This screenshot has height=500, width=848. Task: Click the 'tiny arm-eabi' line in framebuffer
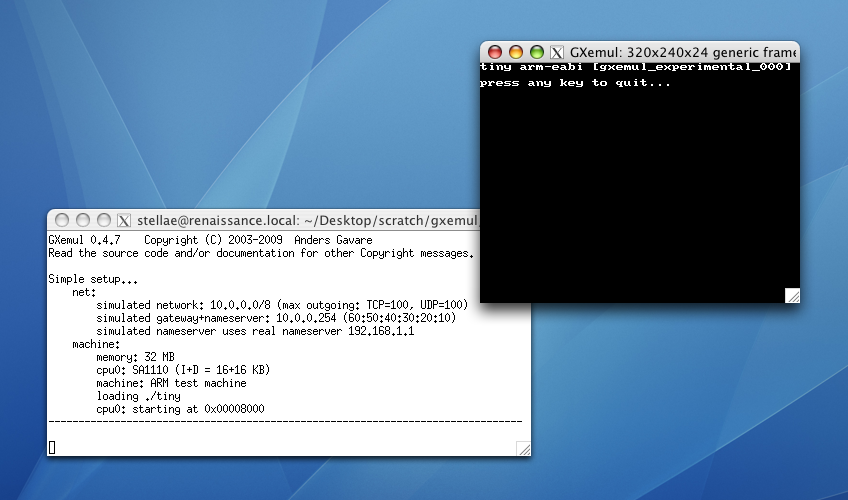635,67
